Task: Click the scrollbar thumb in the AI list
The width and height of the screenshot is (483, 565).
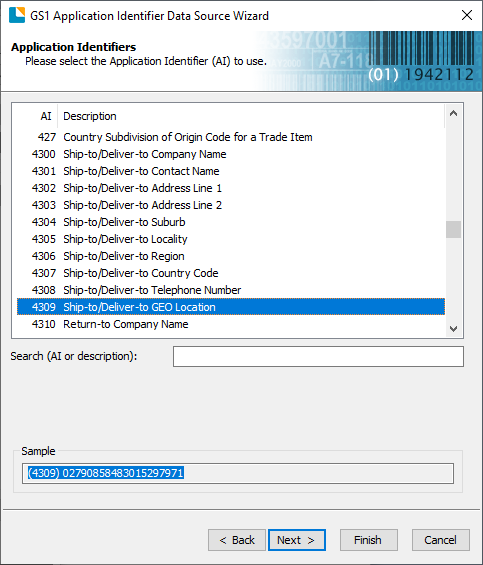Action: [x=453, y=229]
